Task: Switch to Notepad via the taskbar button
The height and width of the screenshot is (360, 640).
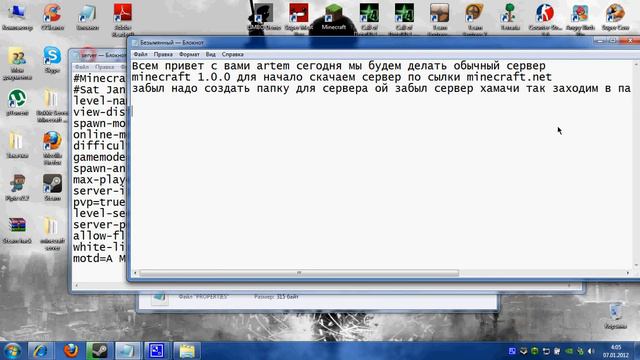Action: pyautogui.click(x=128, y=351)
